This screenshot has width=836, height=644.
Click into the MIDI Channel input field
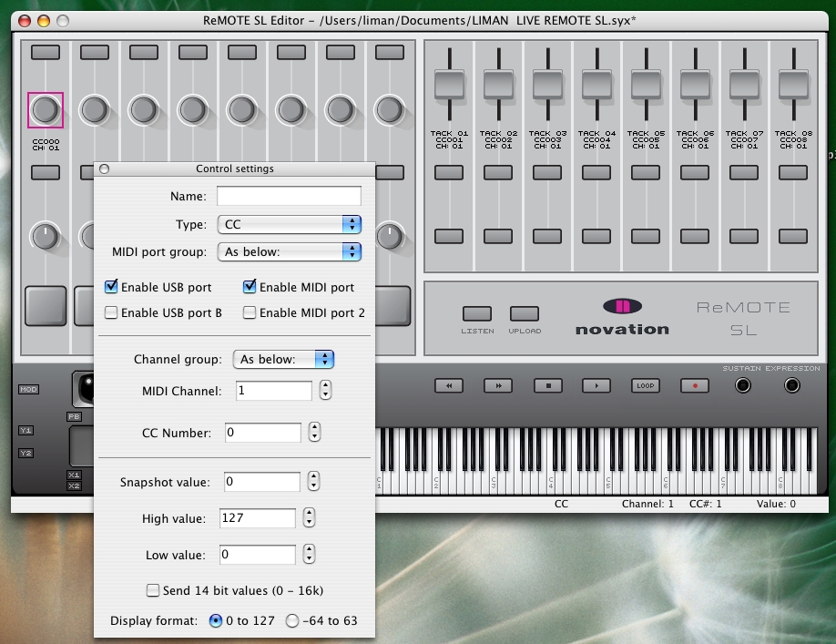(x=274, y=391)
